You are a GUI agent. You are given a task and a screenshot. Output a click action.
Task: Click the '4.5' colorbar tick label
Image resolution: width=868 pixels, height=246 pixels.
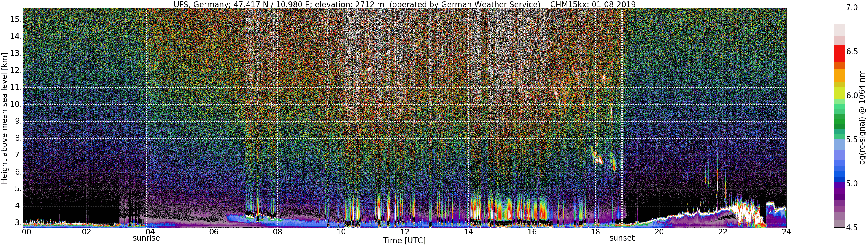(852, 227)
